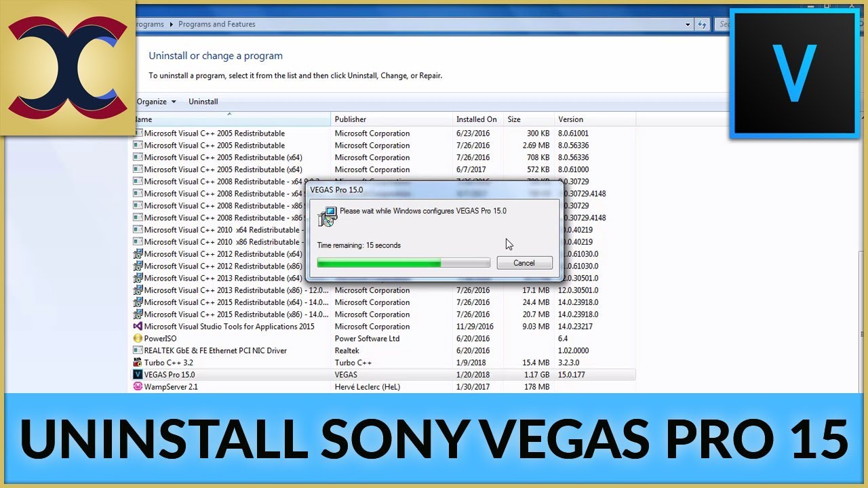Select Microsoft Visual Studio Tools for Applications 2015
This screenshot has height=488, width=868.
tap(384, 326)
